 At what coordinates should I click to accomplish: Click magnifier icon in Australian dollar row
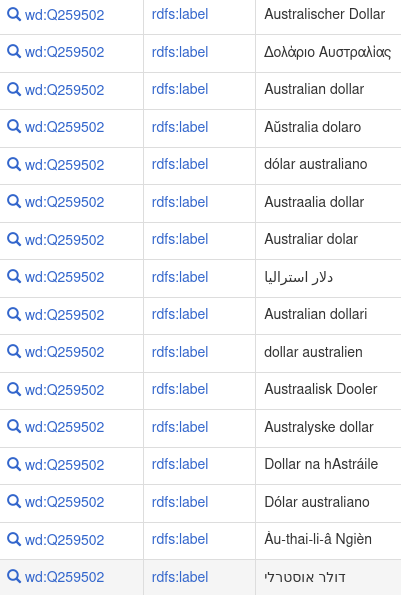pos(14,90)
